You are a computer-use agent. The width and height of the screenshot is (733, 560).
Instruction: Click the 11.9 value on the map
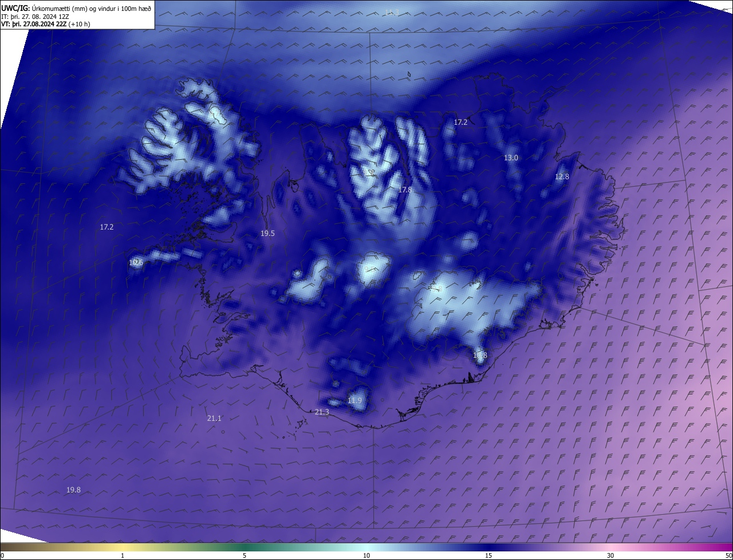click(x=354, y=401)
